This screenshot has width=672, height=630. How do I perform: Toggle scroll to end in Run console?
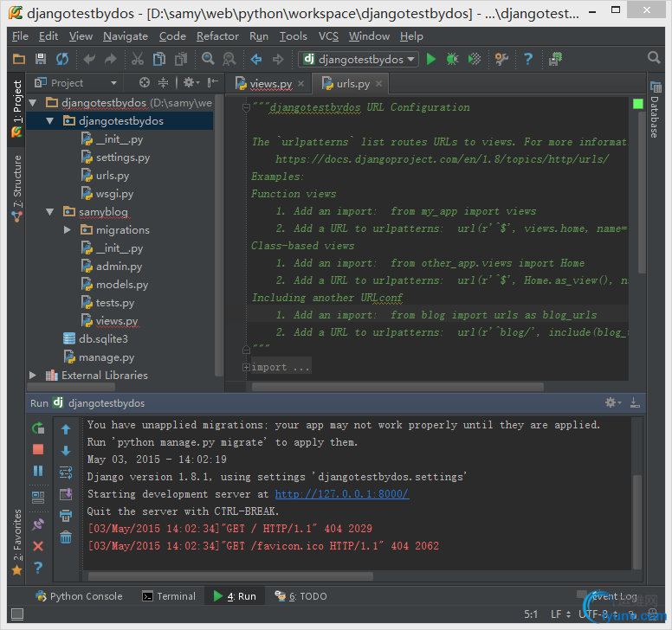pyautogui.click(x=66, y=494)
